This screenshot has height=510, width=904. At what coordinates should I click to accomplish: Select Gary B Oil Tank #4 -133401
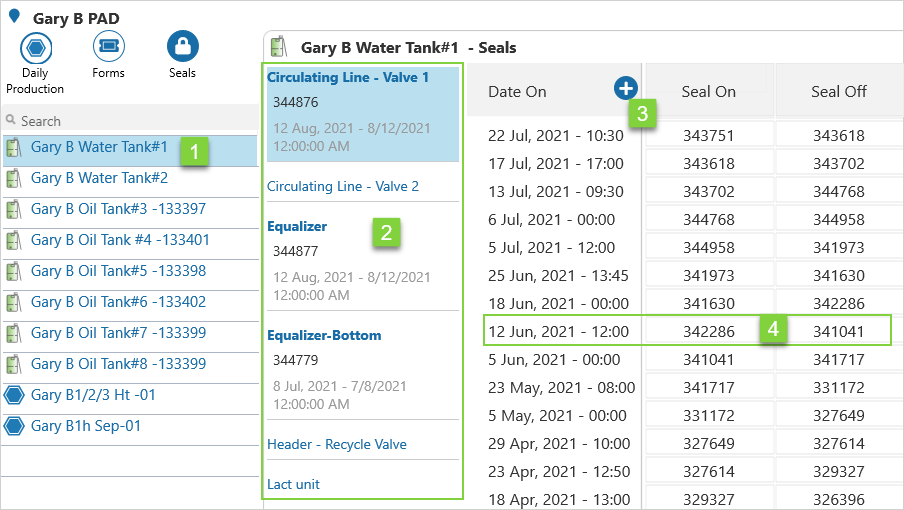(120, 240)
